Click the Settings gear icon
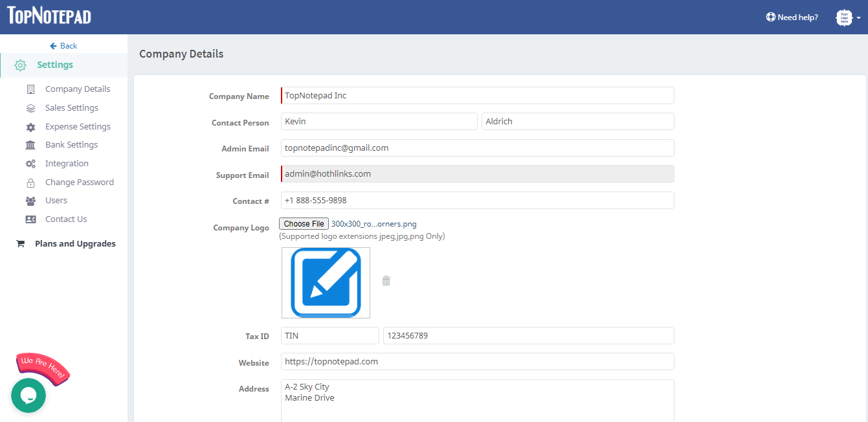The height and width of the screenshot is (422, 868). coord(20,65)
